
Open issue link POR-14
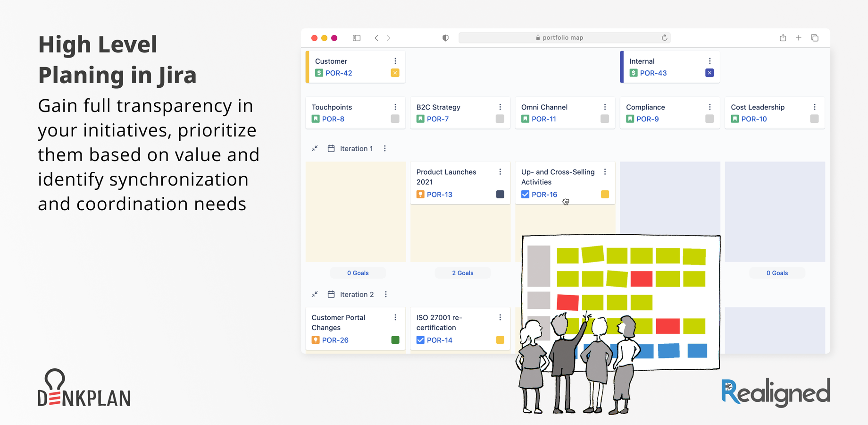[440, 340]
